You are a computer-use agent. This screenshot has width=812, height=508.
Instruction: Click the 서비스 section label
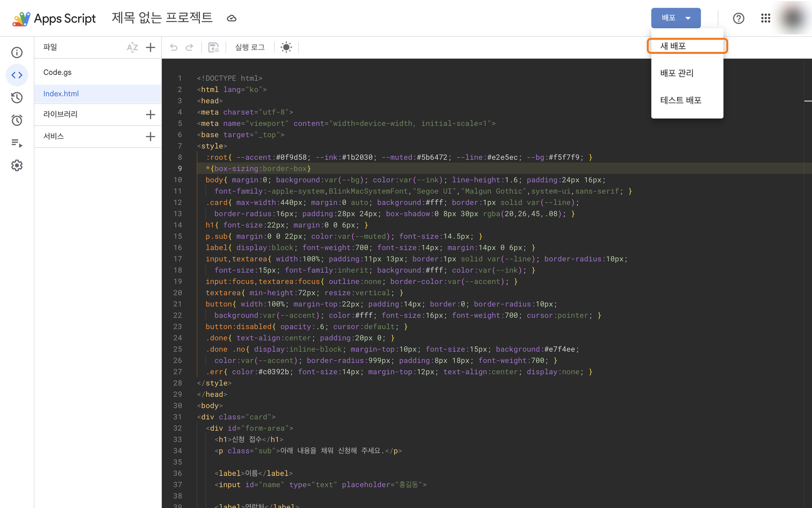pos(53,136)
